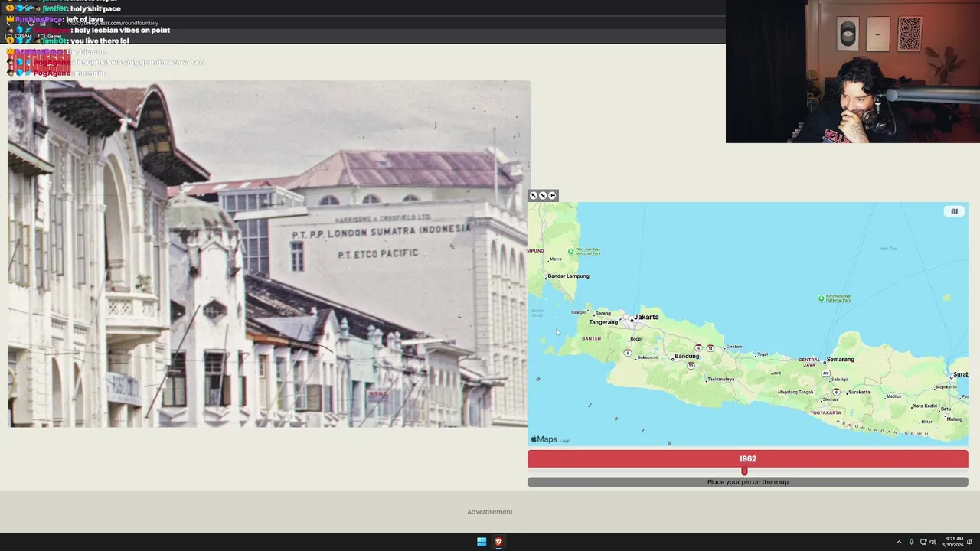Viewport: 980px width, 551px height.
Task: Enlarge the map with the expand arrow icon
Action: coord(534,196)
